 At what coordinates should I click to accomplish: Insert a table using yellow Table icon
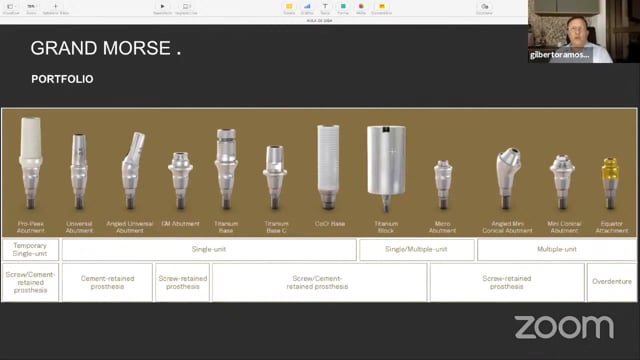[x=289, y=7]
